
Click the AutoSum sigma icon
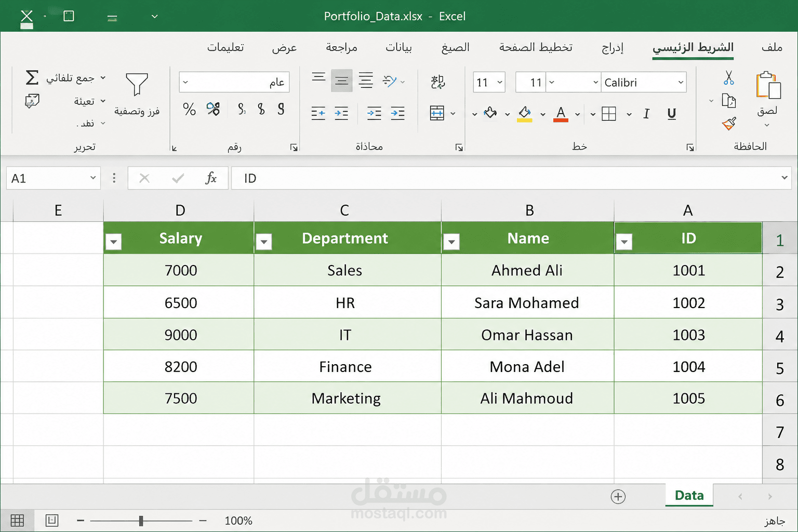click(x=32, y=77)
